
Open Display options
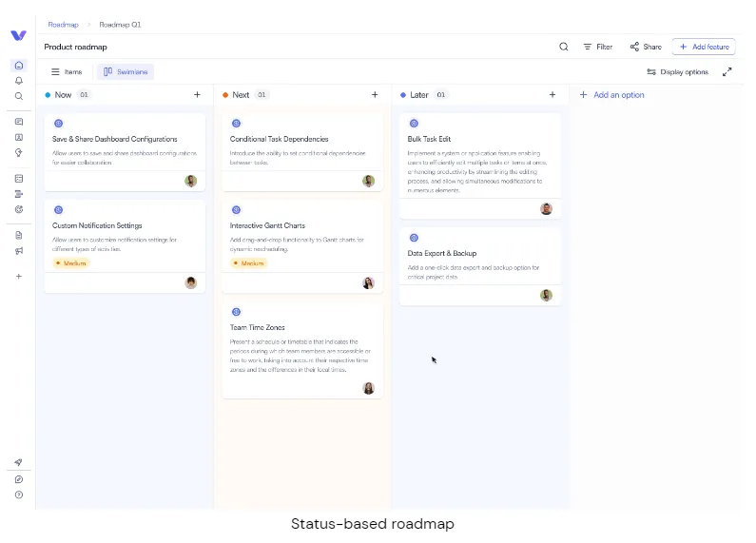click(x=677, y=72)
